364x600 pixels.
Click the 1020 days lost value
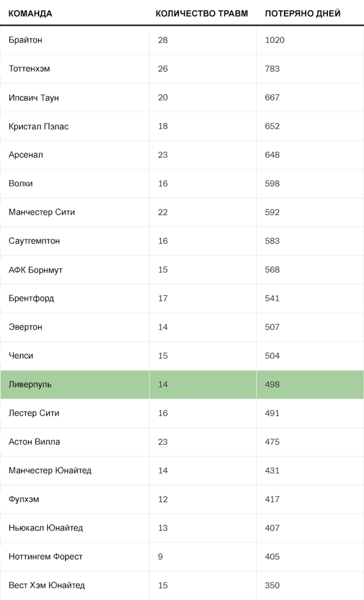click(274, 40)
